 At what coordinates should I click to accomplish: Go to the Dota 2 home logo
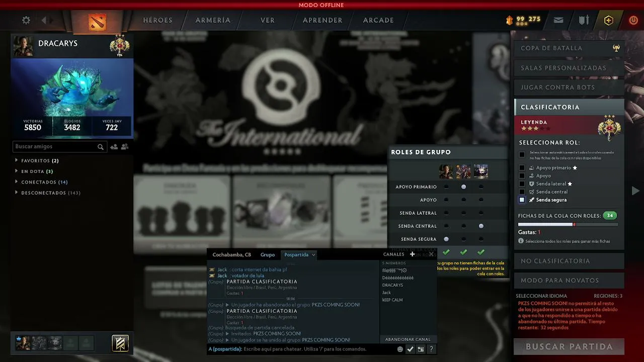(x=97, y=22)
